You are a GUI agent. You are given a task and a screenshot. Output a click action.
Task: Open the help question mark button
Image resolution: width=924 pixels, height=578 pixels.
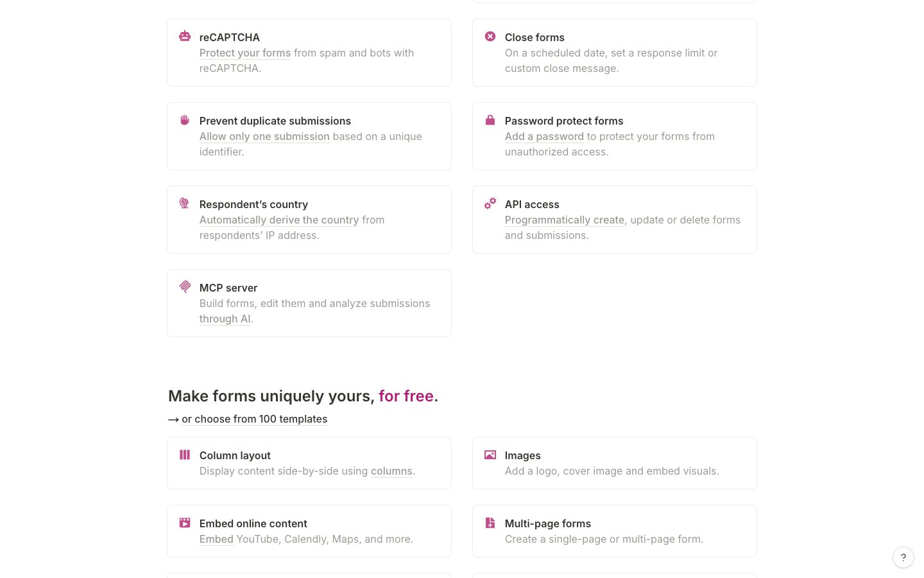[903, 557]
